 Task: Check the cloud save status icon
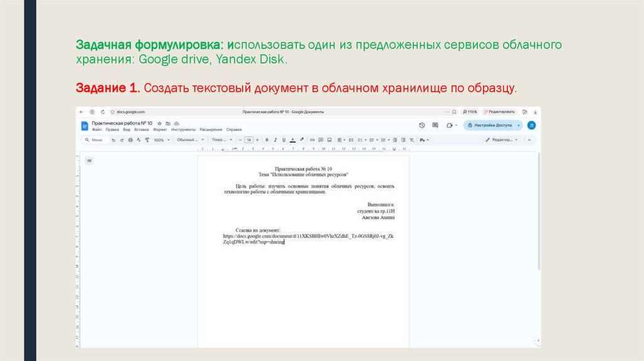177,123
